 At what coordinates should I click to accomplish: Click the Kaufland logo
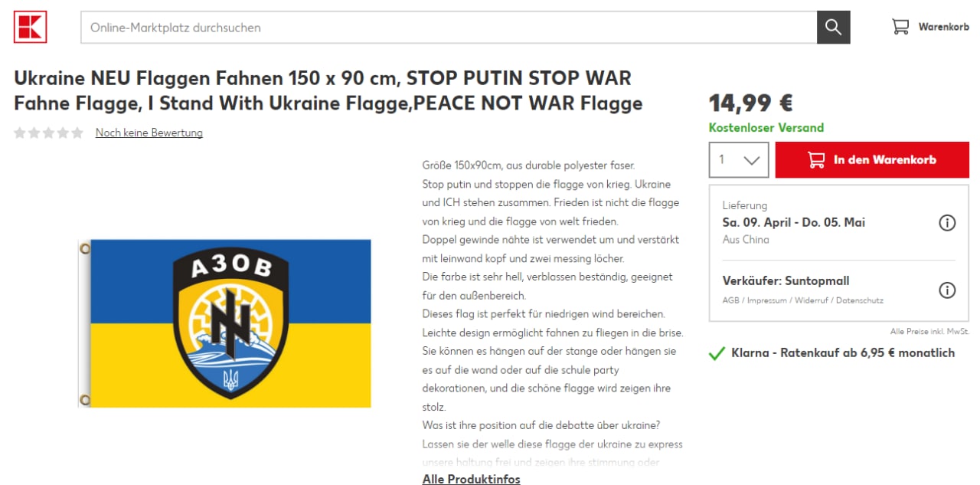click(x=31, y=27)
